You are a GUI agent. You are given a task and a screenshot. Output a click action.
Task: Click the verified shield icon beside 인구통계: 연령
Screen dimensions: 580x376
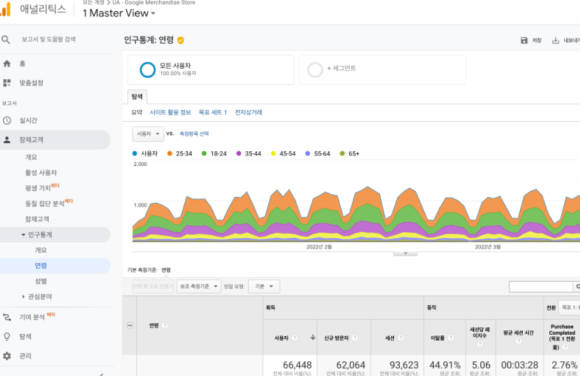coord(181,40)
